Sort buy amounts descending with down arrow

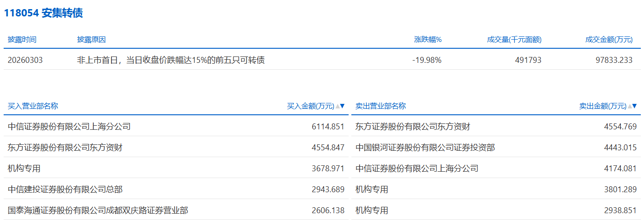tap(342, 106)
